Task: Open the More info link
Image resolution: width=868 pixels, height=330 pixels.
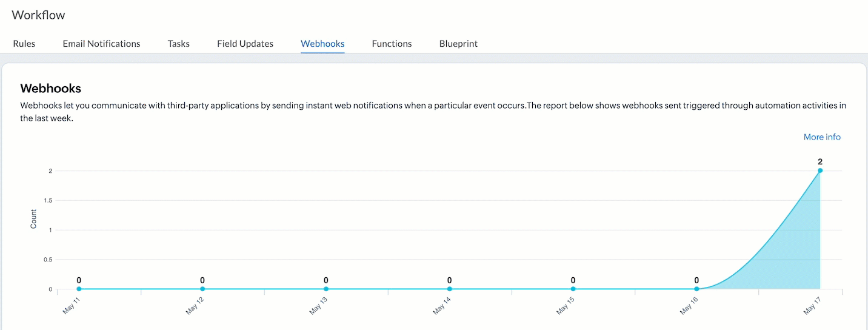Action: 822,137
